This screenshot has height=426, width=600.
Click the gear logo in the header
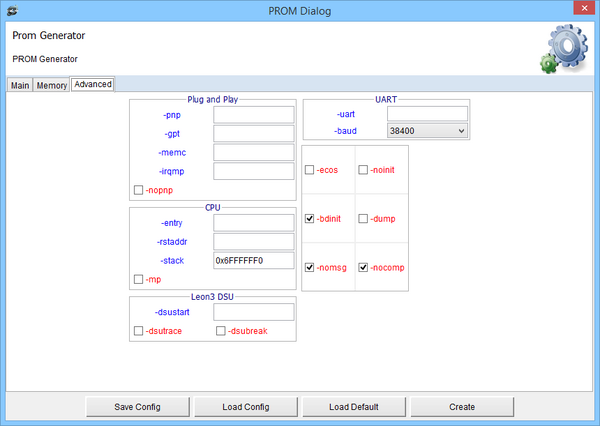coord(564,49)
